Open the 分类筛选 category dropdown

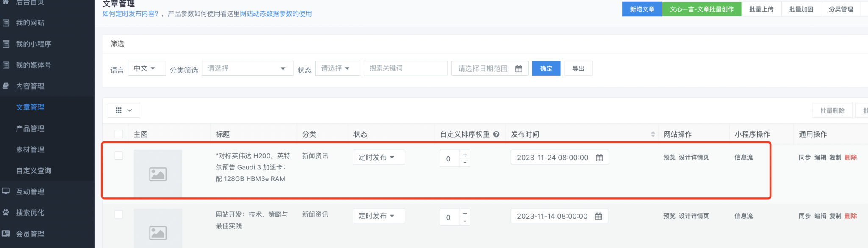247,68
